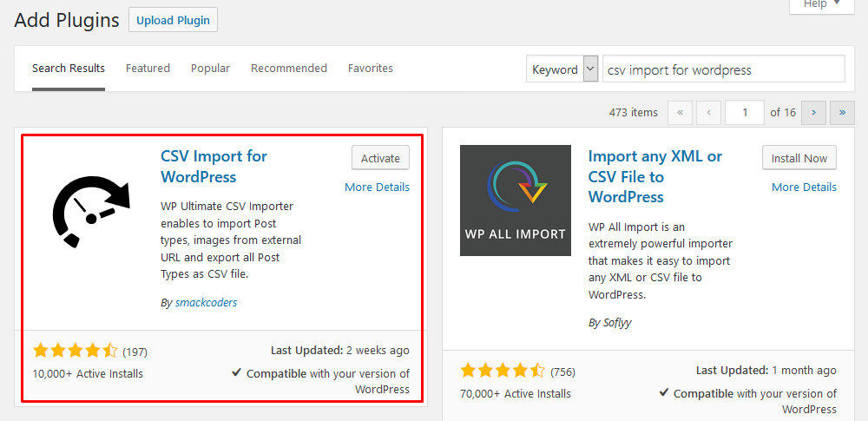Image resolution: width=868 pixels, height=421 pixels.
Task: Click the current page number field
Action: click(745, 113)
